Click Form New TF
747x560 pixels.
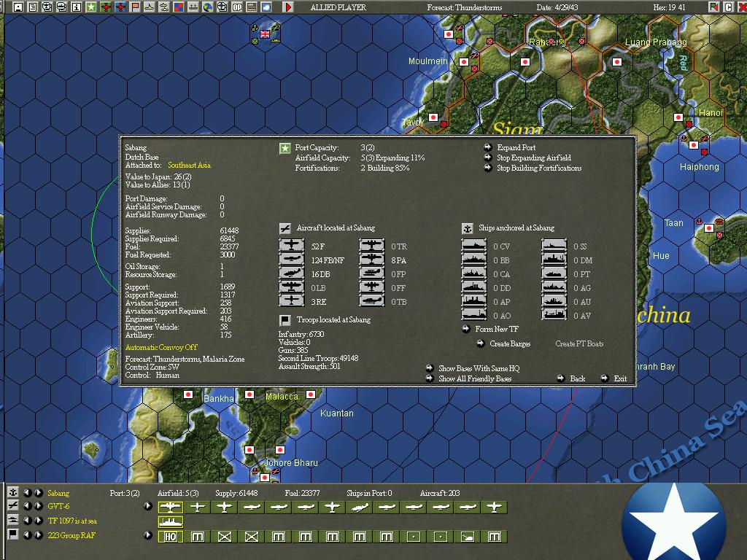496,329
